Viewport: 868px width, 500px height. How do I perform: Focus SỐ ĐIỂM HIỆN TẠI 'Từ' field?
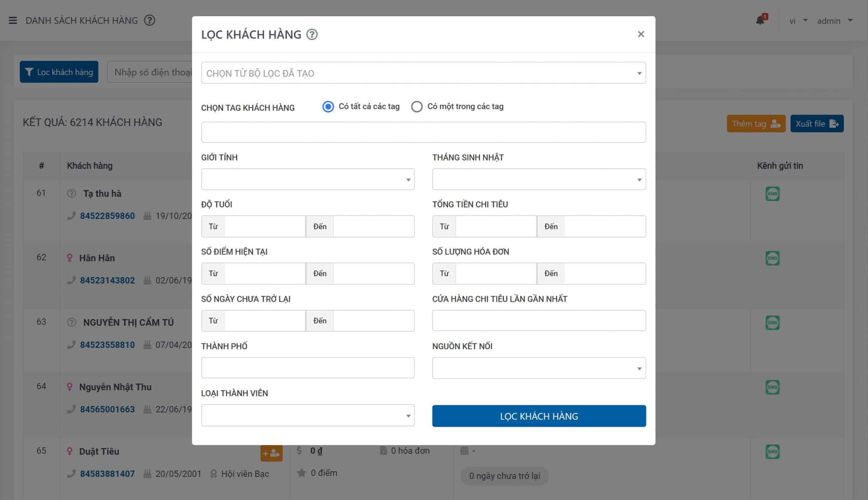click(265, 273)
